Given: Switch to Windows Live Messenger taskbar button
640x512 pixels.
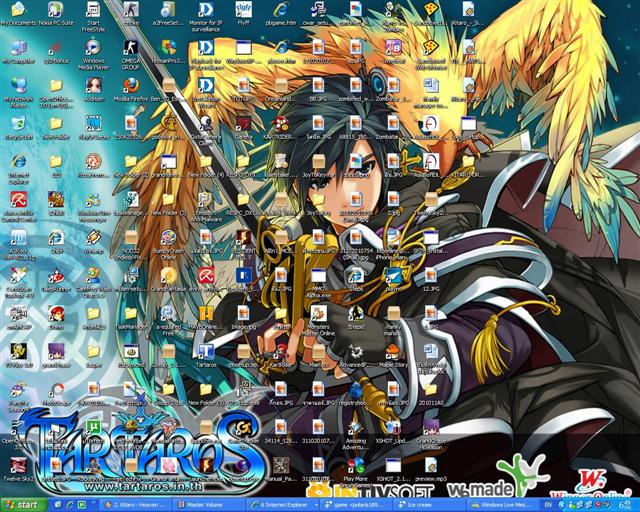Looking at the screenshot, I should [x=503, y=505].
